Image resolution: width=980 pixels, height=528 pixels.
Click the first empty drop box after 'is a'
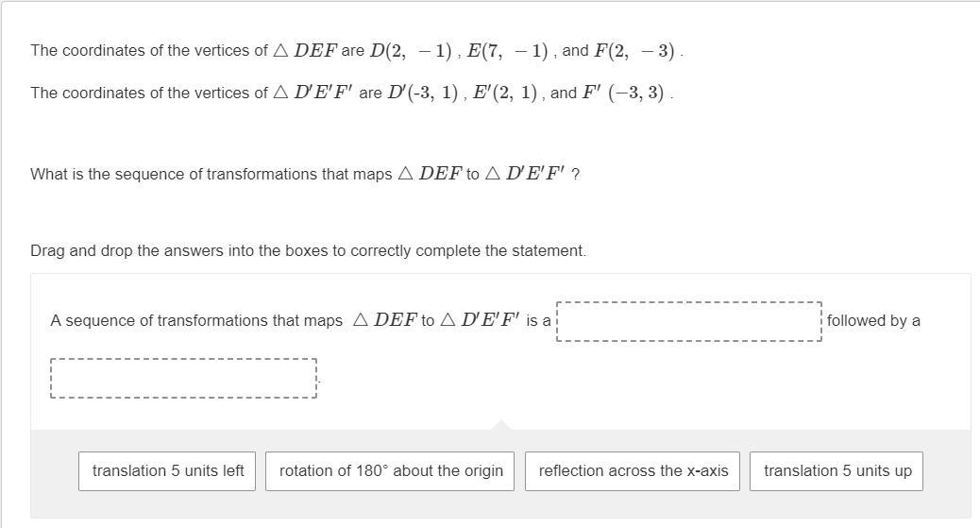point(689,321)
